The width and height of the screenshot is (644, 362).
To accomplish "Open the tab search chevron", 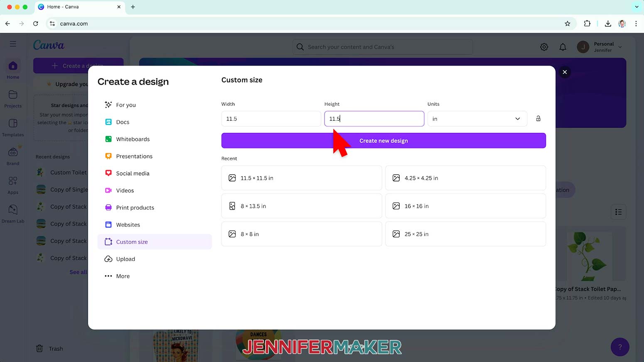I will click(637, 7).
